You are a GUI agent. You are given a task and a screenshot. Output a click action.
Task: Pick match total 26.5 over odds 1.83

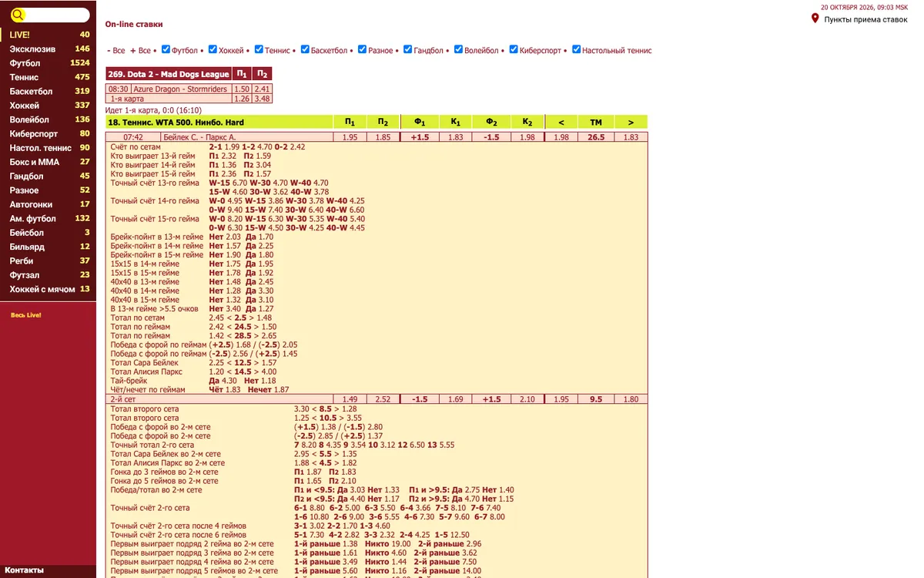[631, 137]
